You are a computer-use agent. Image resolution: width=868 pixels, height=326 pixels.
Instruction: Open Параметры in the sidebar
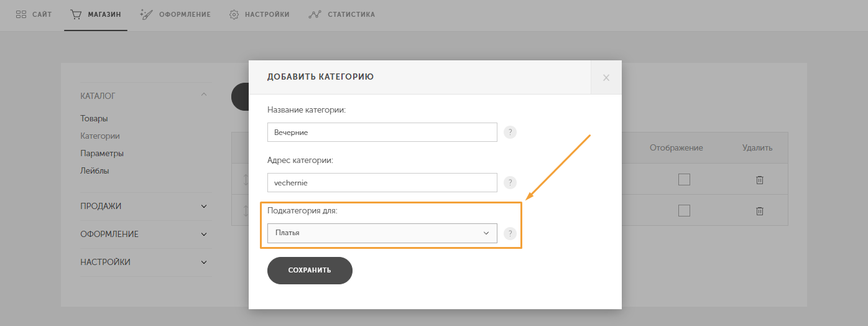pyautogui.click(x=102, y=153)
